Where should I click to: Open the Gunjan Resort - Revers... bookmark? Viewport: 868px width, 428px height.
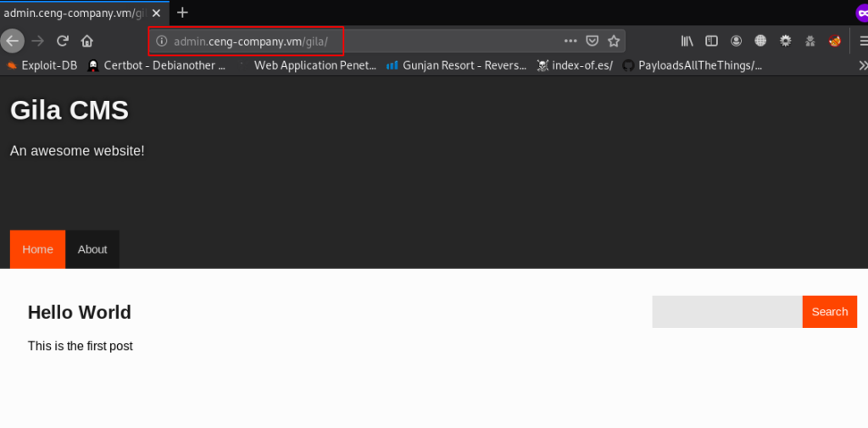point(456,65)
